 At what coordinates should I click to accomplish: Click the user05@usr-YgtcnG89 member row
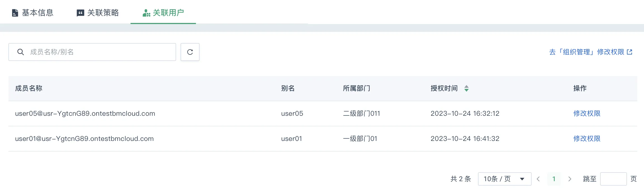click(323, 114)
